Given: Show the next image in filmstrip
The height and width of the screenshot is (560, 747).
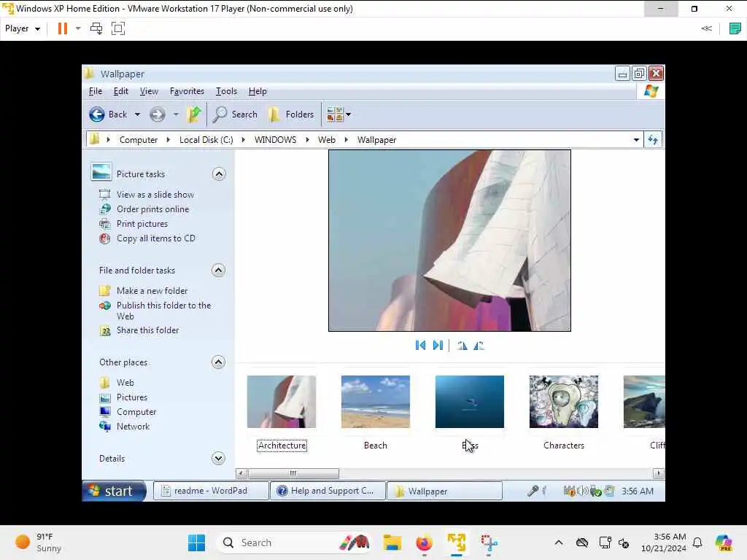Looking at the screenshot, I should pyautogui.click(x=438, y=345).
